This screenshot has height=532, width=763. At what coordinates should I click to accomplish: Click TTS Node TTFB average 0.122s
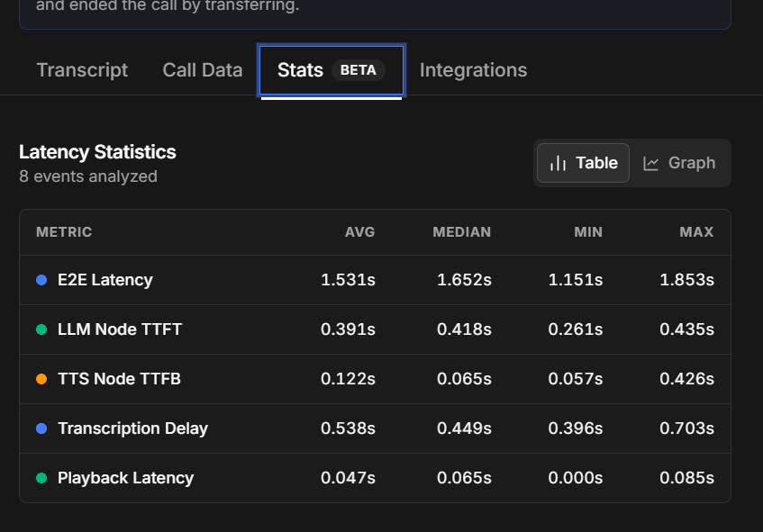point(348,379)
